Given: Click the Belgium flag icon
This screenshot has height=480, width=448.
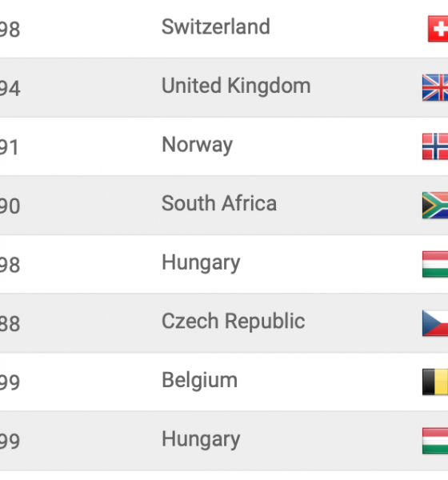Looking at the screenshot, I should pos(435,382).
